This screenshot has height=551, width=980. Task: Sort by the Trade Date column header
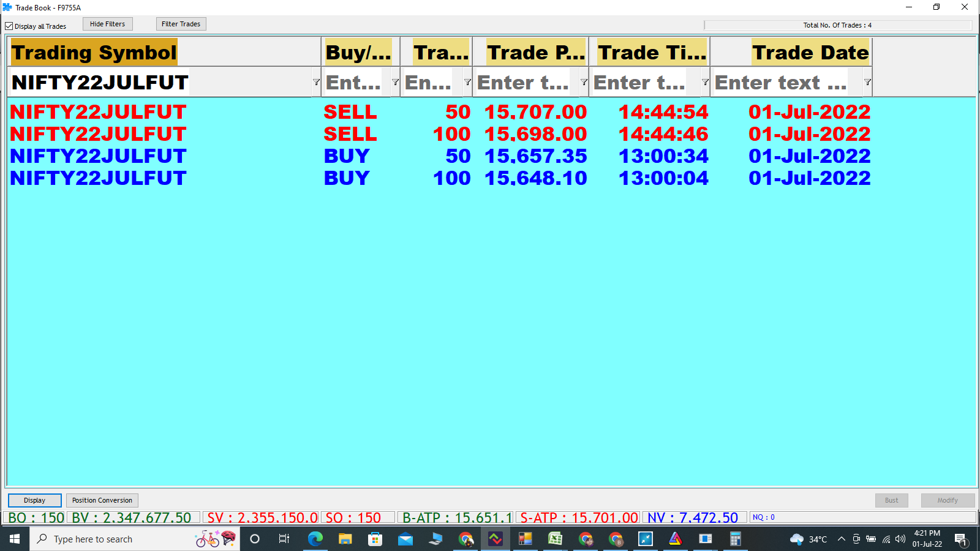click(791, 52)
